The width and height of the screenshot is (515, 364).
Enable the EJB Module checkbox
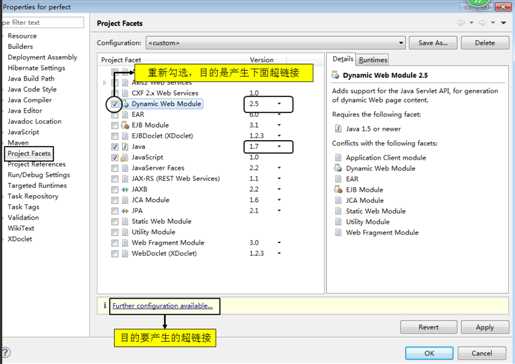[115, 125]
